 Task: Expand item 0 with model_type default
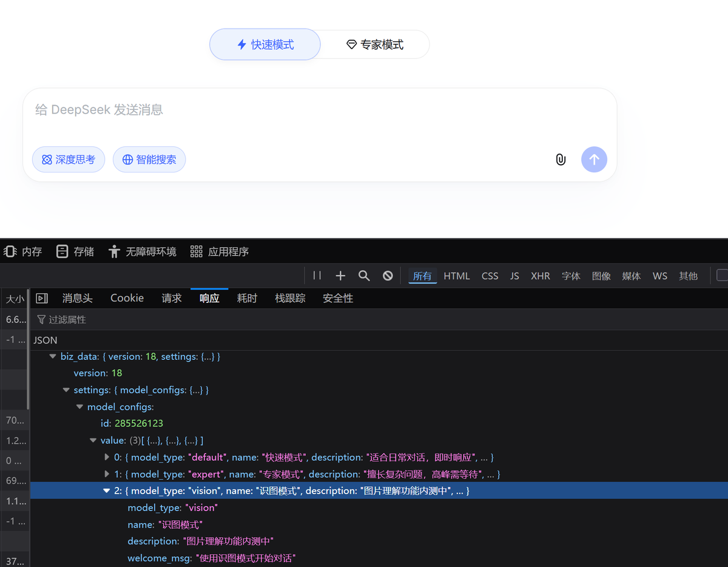(107, 457)
